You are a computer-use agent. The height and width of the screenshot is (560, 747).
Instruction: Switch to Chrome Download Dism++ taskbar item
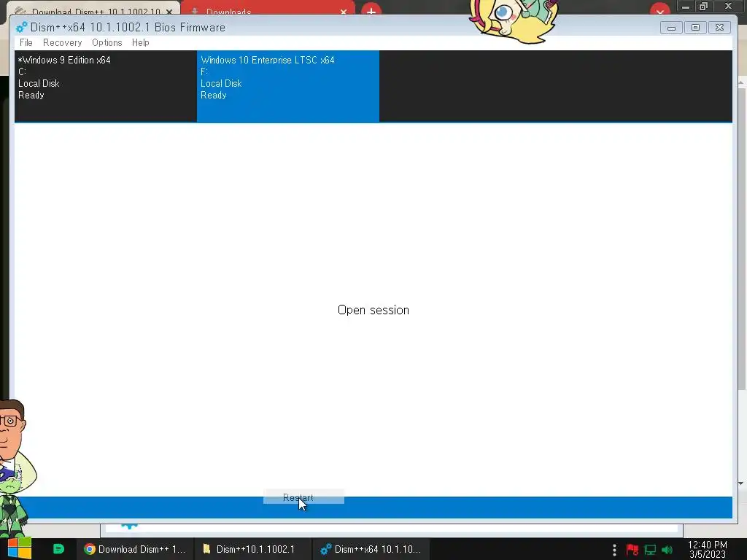pos(135,549)
